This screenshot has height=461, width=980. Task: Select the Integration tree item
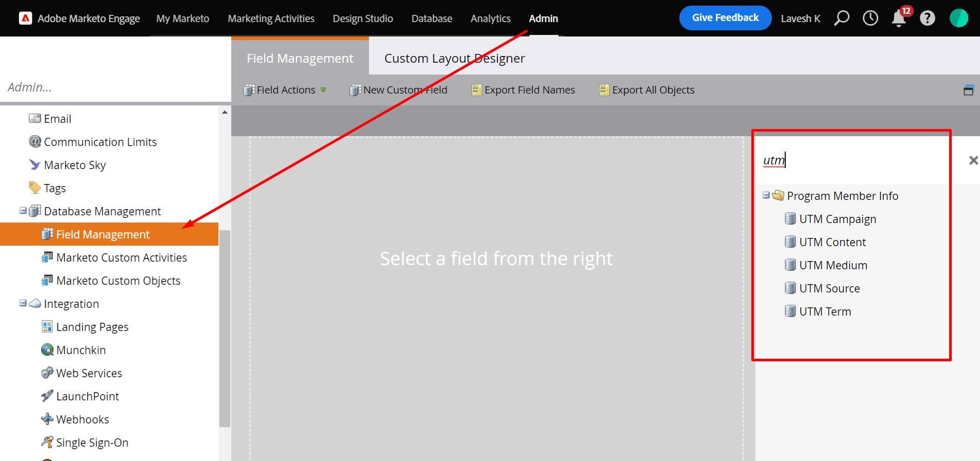[71, 304]
